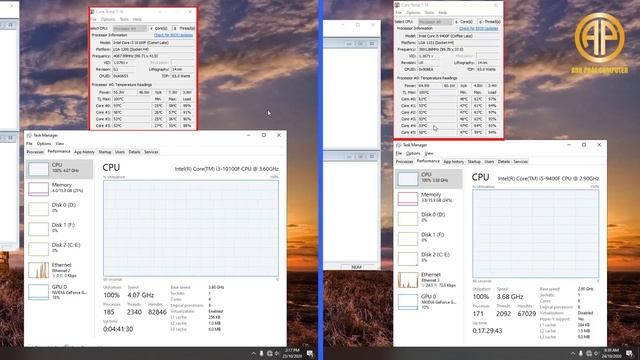Open Disk 0 (D:) in i3-10100F Task Manager
This screenshot has width=640, height=360.
coord(60,209)
